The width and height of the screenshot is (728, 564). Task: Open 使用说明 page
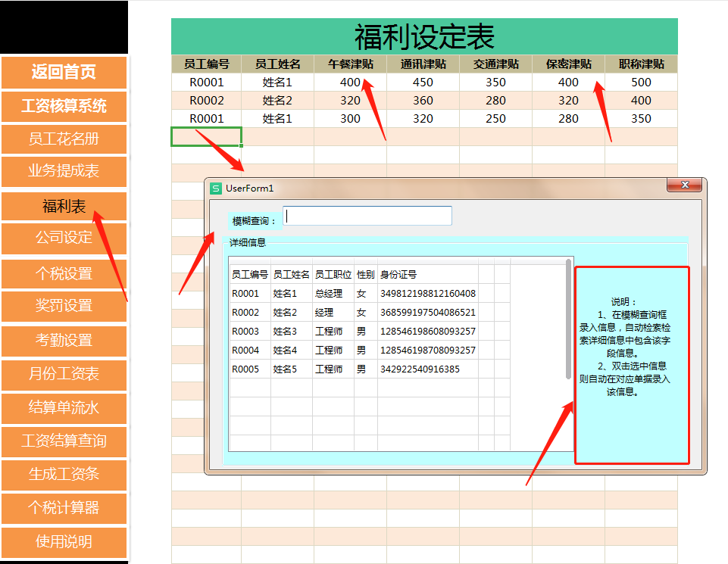[64, 542]
